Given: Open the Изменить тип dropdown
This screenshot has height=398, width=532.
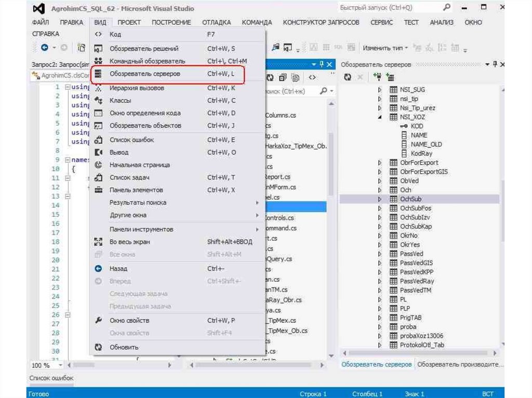Looking at the screenshot, I should [385, 48].
